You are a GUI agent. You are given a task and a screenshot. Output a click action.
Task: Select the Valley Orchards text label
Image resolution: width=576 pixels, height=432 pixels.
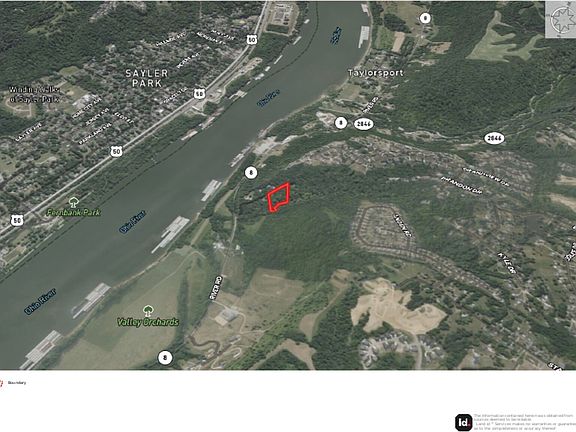click(x=148, y=322)
